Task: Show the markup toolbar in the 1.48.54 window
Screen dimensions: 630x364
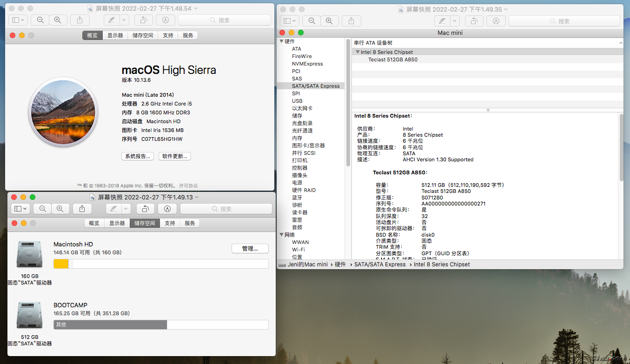Action: [165, 20]
